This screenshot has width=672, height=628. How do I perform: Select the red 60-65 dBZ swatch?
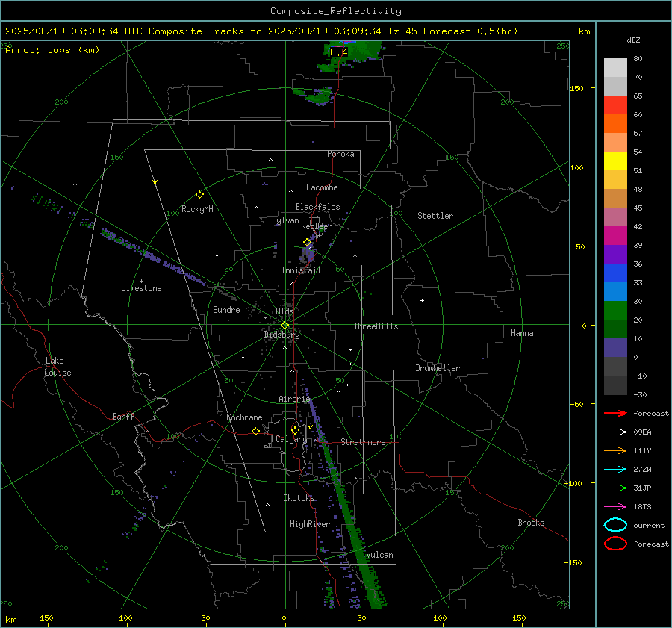(x=615, y=105)
